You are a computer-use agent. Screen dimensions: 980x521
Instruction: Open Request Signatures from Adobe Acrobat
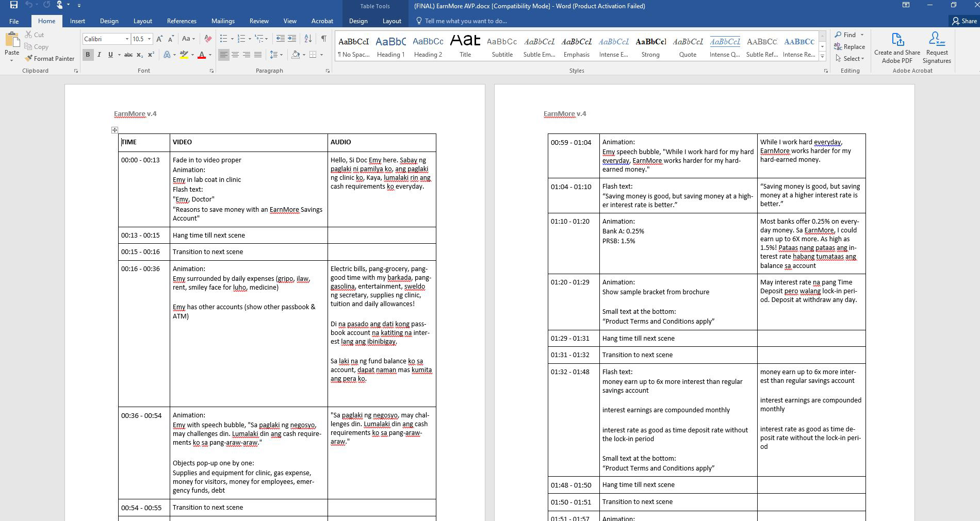(937, 47)
